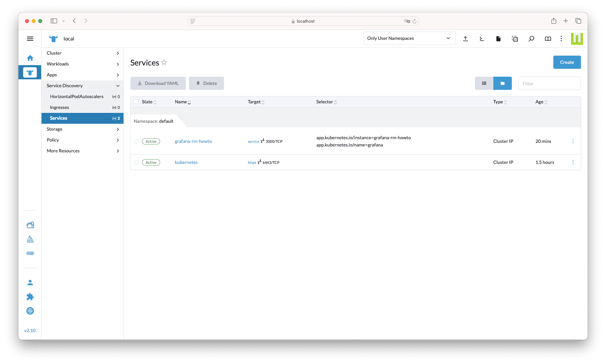Toggle the select-all checkbox in table header
The width and height of the screenshot is (606, 364).
coord(136,102)
